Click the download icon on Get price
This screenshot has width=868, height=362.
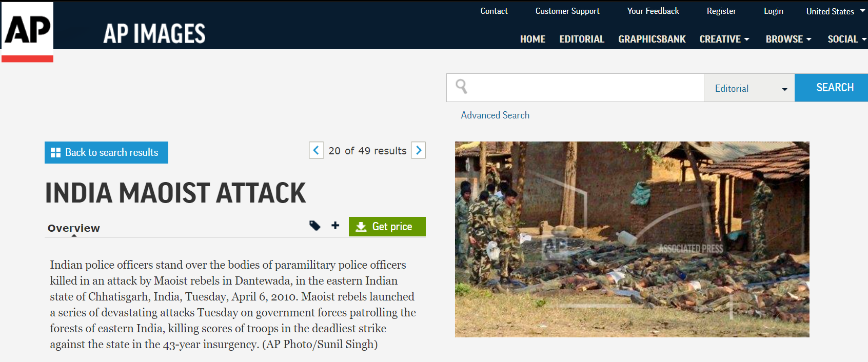tap(361, 227)
